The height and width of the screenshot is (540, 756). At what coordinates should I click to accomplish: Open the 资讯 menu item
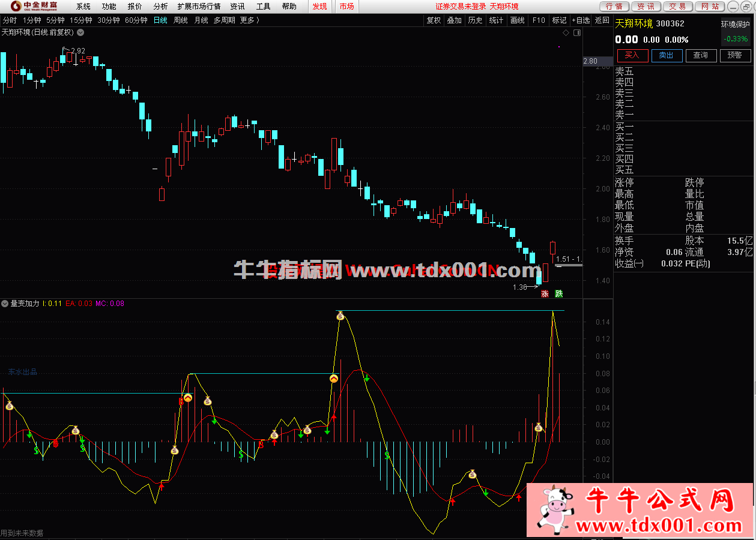click(x=237, y=7)
